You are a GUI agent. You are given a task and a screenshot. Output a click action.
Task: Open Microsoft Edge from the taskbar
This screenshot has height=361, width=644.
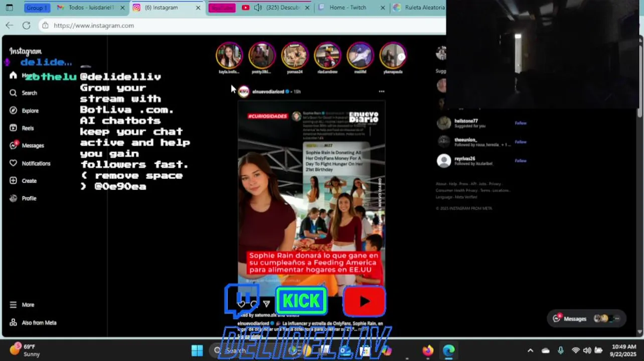tap(448, 350)
